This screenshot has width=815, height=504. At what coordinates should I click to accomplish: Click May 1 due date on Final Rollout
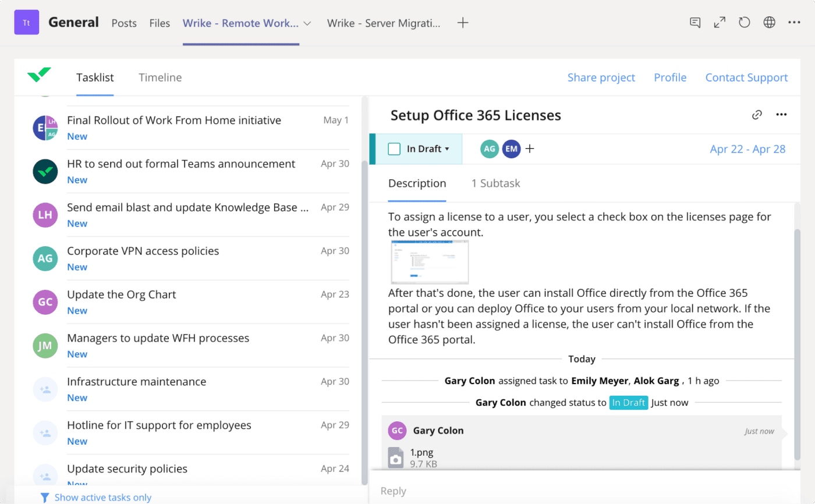336,120
